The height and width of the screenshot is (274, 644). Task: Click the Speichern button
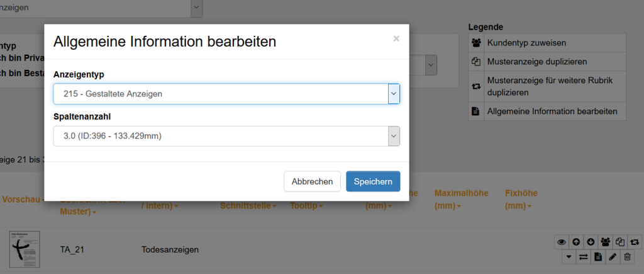click(373, 181)
